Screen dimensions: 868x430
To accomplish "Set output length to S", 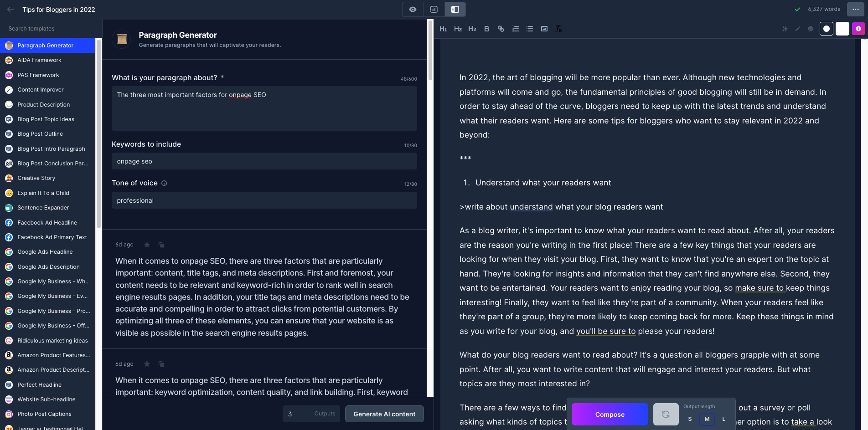I will click(x=690, y=419).
